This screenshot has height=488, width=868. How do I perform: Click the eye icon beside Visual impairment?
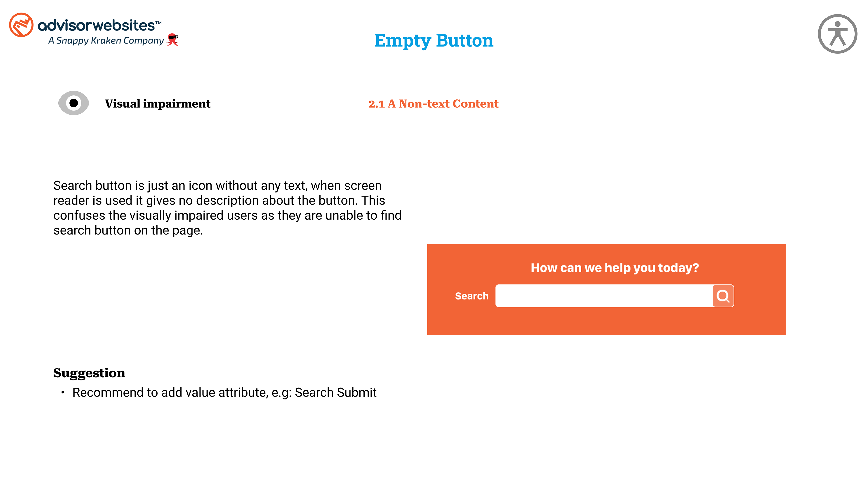pos(73,103)
